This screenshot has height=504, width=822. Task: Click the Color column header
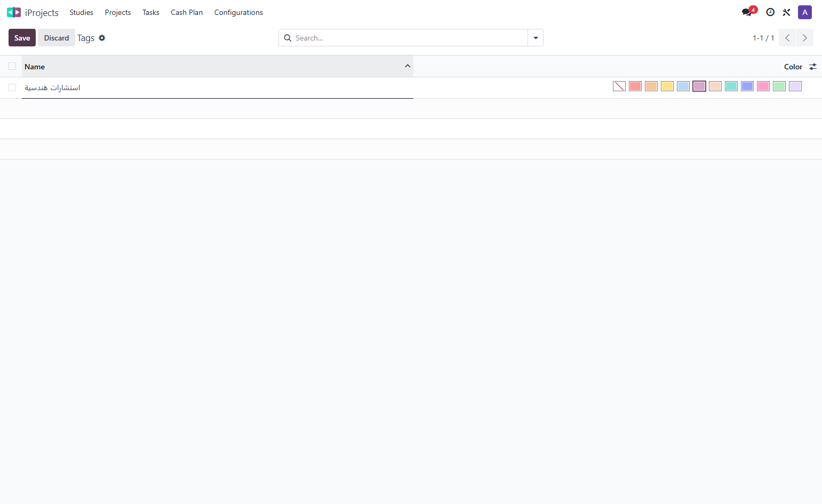pyautogui.click(x=793, y=67)
